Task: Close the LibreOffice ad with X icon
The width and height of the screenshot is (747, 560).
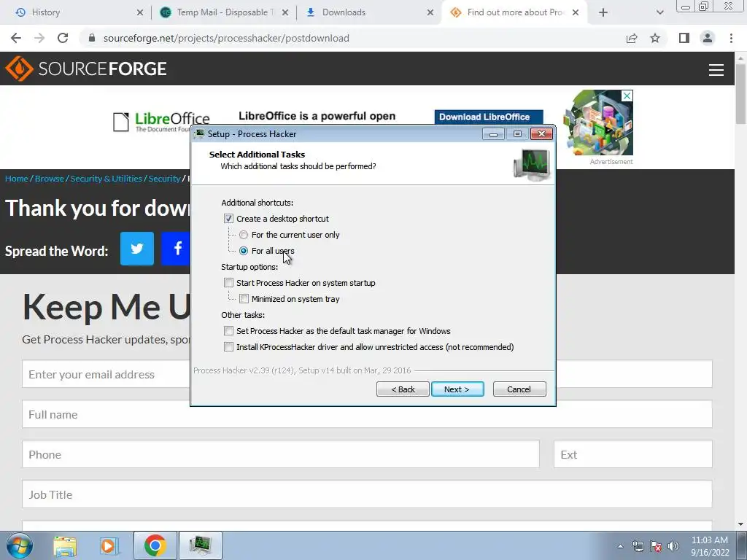Action: coord(627,96)
